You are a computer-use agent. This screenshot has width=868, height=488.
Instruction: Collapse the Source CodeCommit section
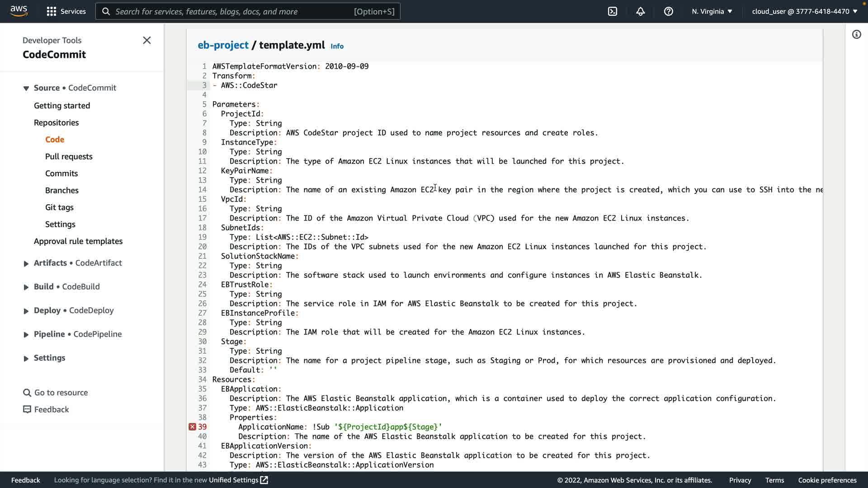click(26, 88)
